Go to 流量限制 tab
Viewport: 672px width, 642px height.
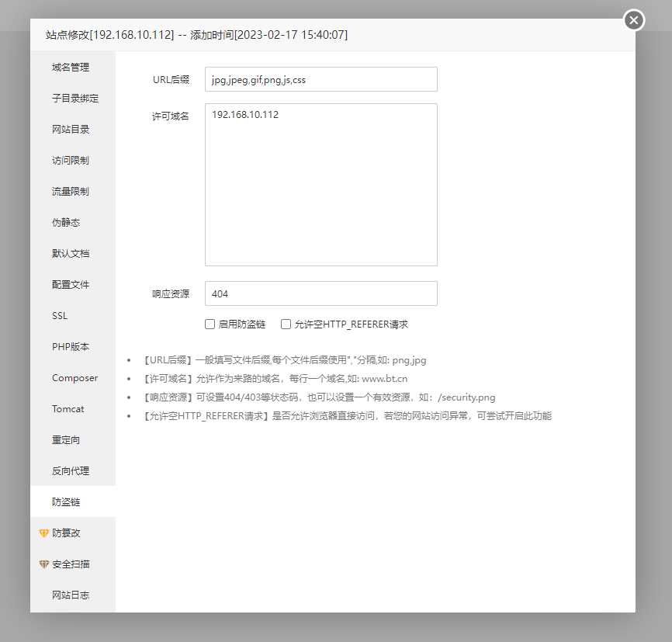pos(71,192)
